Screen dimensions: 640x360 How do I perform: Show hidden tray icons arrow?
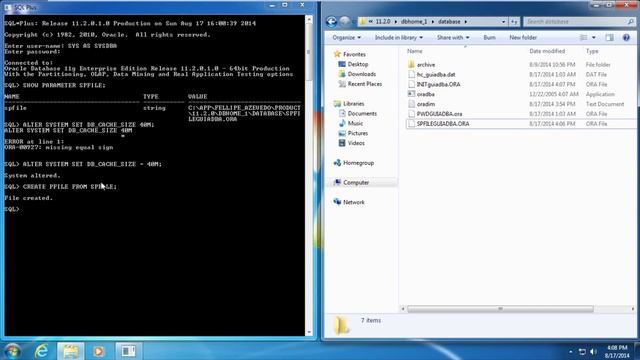pyautogui.click(x=571, y=351)
